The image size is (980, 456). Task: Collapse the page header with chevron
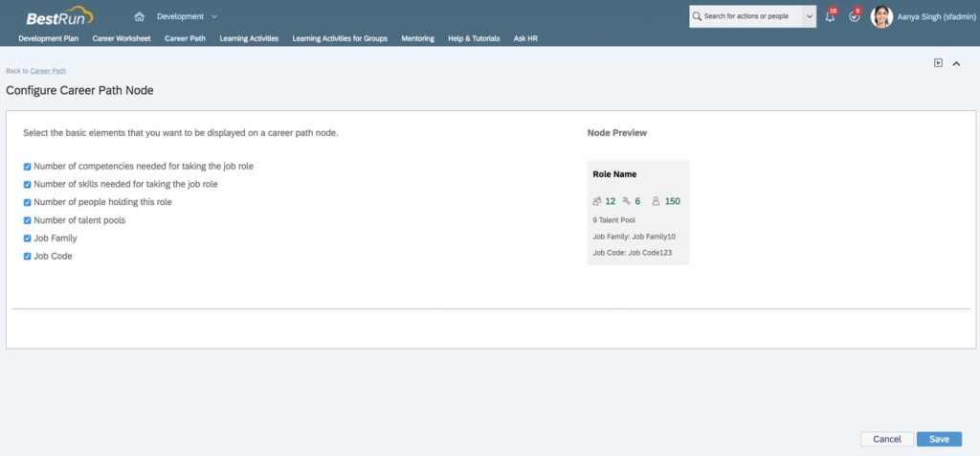click(x=956, y=63)
